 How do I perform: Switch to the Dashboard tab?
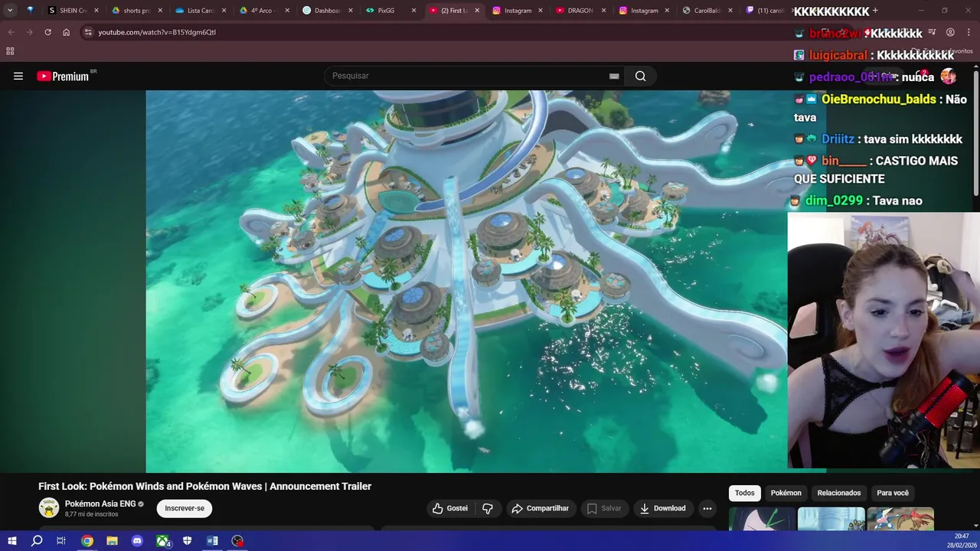(327, 11)
